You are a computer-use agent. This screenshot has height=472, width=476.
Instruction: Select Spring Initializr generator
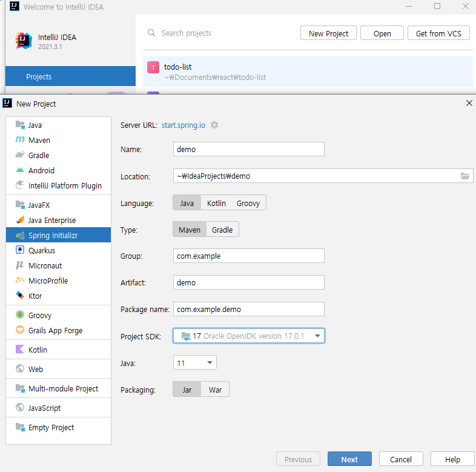click(x=58, y=235)
